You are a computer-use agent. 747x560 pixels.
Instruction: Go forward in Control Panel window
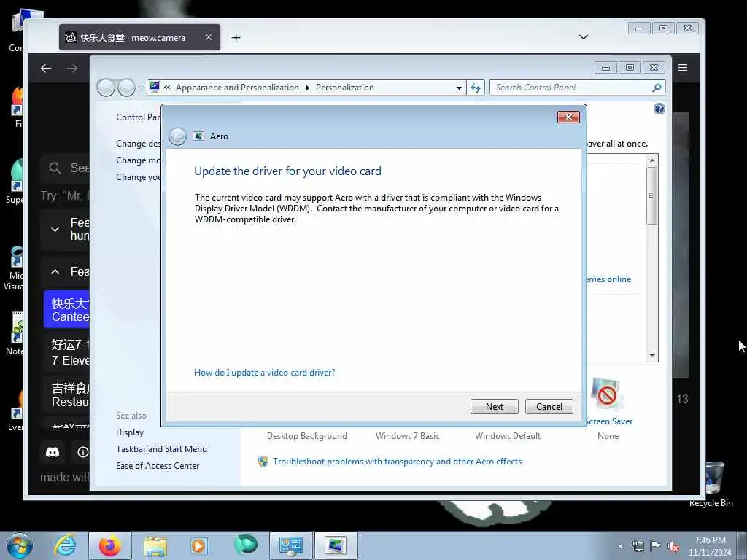click(x=126, y=87)
